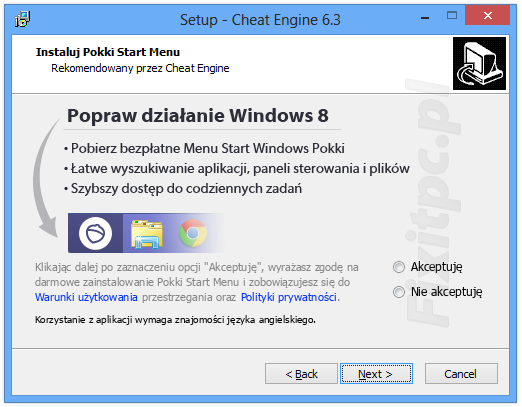Go back with the Back button
This screenshot has height=407, width=522.
301,374
